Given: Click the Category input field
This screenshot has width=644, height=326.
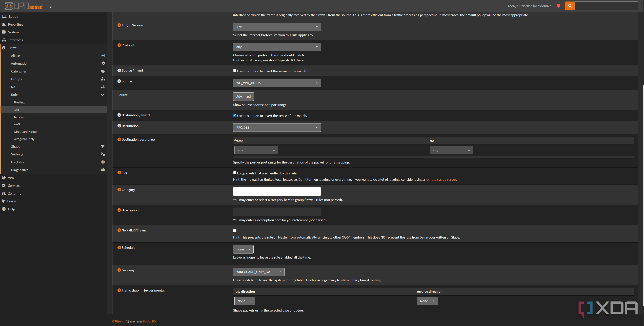Looking at the screenshot, I should pyautogui.click(x=277, y=191).
